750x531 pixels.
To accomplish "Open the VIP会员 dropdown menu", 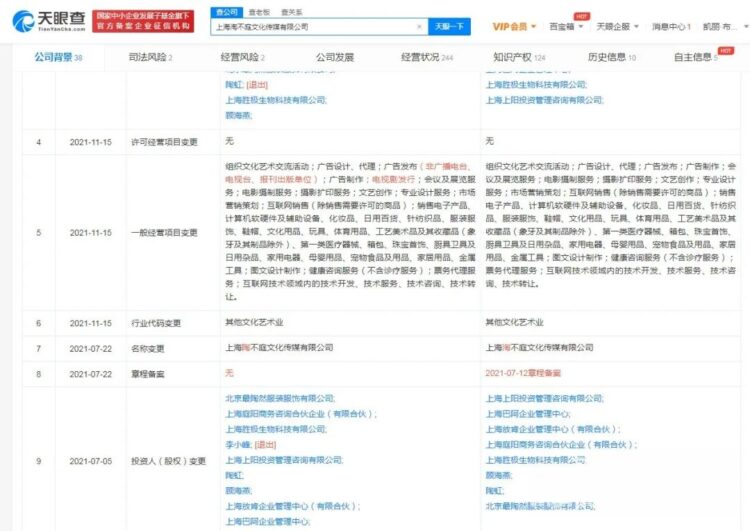I will (514, 26).
